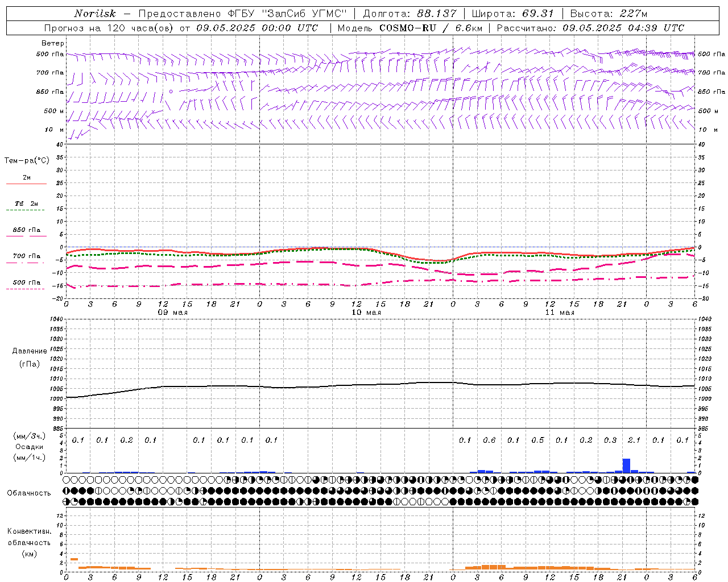
Task: Click the Давление pressure panel label
Action: pyautogui.click(x=30, y=351)
